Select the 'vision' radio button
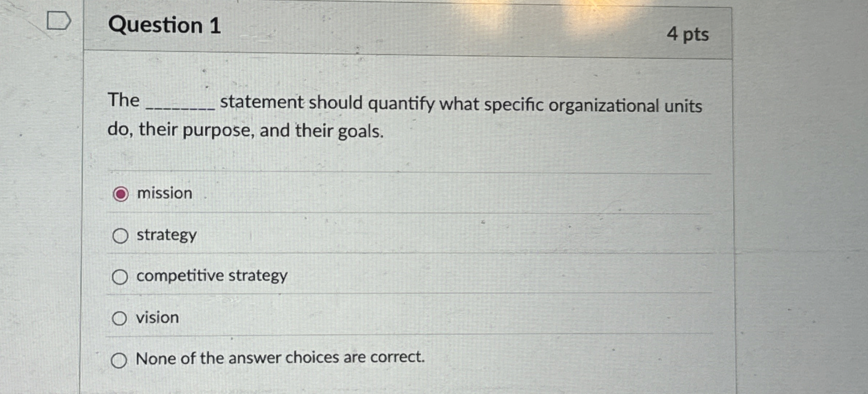 click(121, 319)
